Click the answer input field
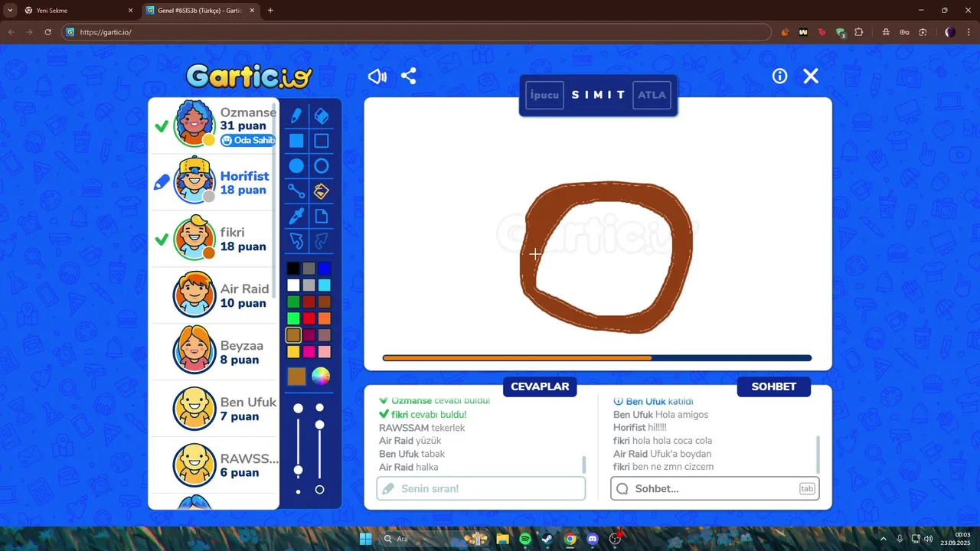 coord(481,488)
